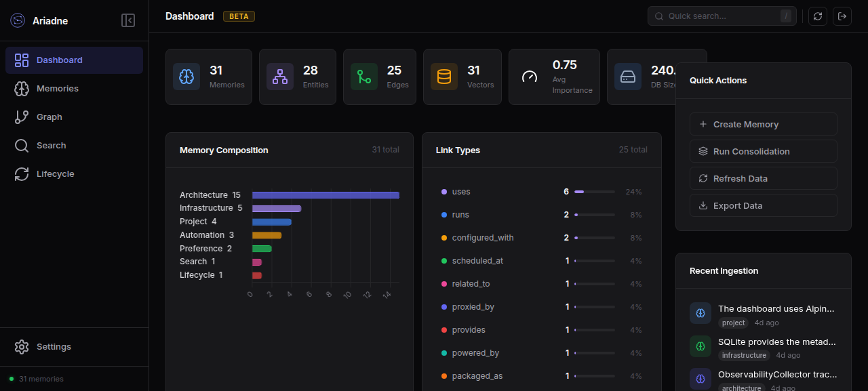
Task: Open 'SQLite provides the metad...' entry
Action: tap(764, 348)
